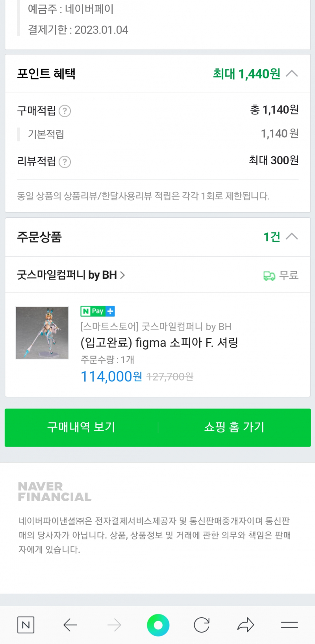Reload the page with refresh icon
Image resolution: width=315 pixels, height=644 pixels.
(x=202, y=625)
